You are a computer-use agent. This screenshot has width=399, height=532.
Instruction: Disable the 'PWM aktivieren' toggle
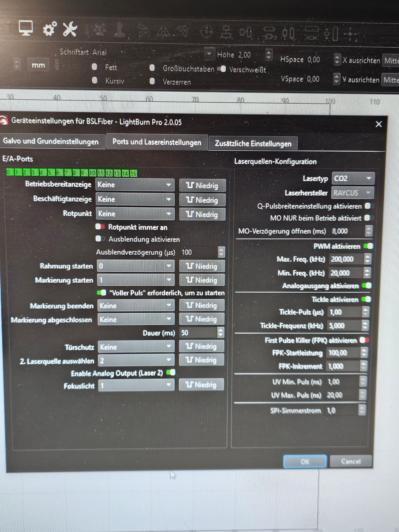click(368, 246)
